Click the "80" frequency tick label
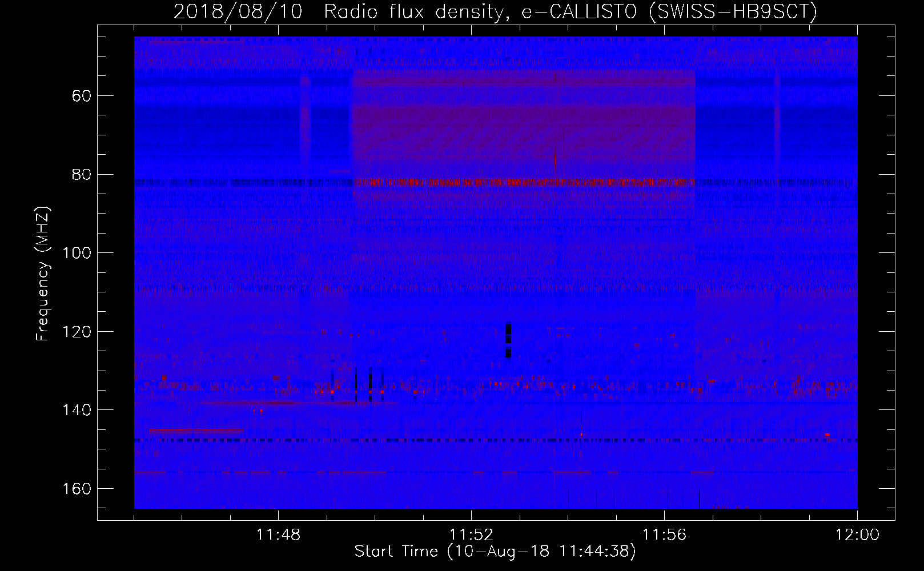The width and height of the screenshot is (924, 571). pos(82,175)
